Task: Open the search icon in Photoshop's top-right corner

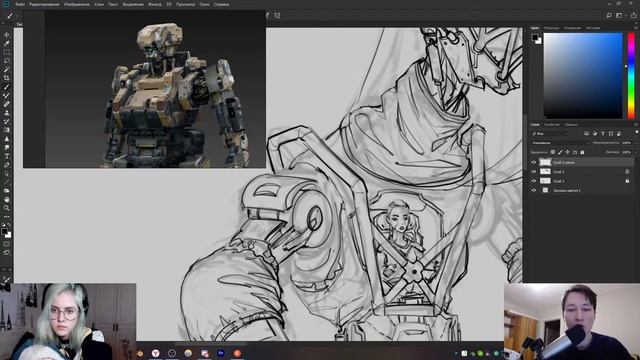Action: pos(609,16)
